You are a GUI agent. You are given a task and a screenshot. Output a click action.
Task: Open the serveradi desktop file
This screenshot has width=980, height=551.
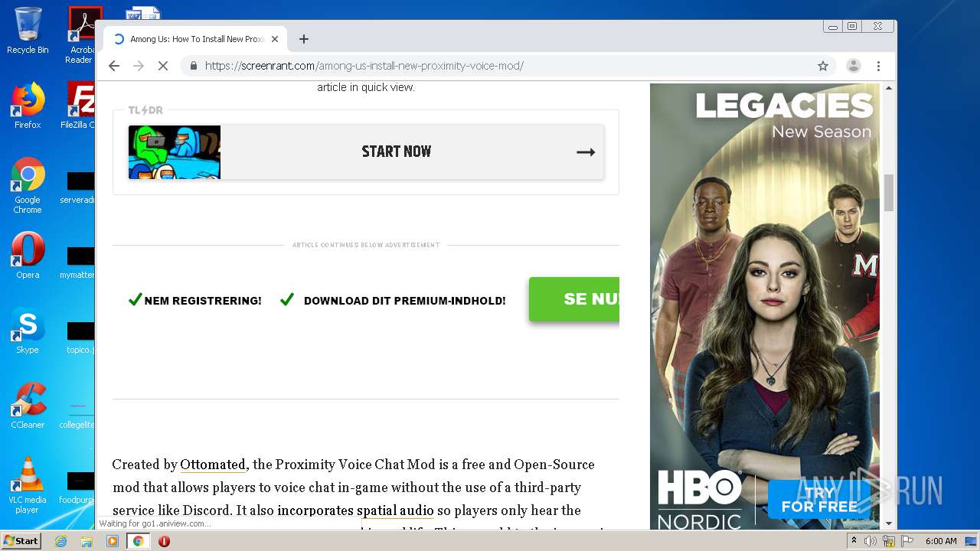pyautogui.click(x=79, y=187)
